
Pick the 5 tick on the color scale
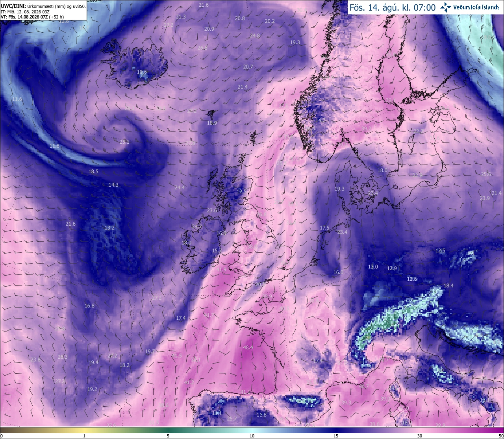click(x=168, y=436)
